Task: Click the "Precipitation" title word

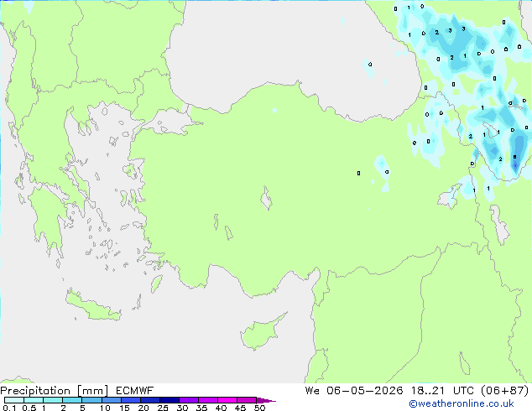Action: point(35,391)
